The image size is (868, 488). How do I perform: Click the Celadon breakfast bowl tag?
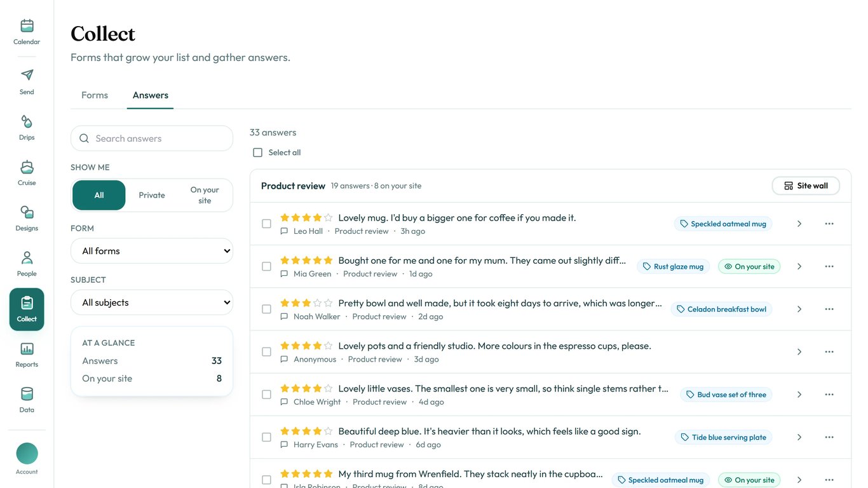(x=721, y=309)
